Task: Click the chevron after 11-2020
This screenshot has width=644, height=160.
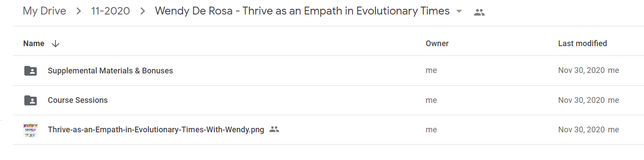Action: [x=143, y=11]
